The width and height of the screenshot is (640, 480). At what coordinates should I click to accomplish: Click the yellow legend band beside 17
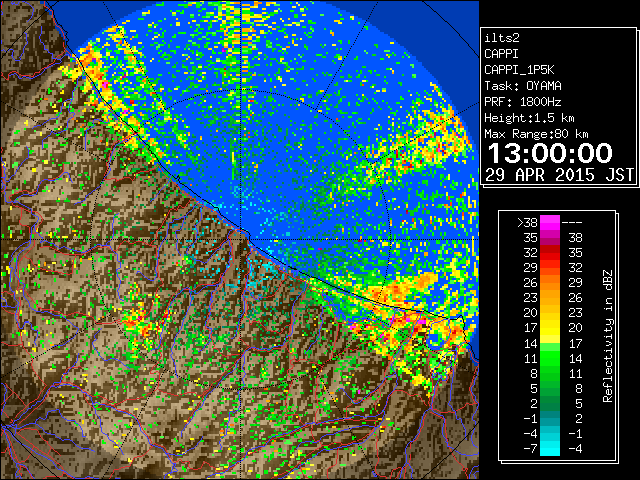(550, 328)
